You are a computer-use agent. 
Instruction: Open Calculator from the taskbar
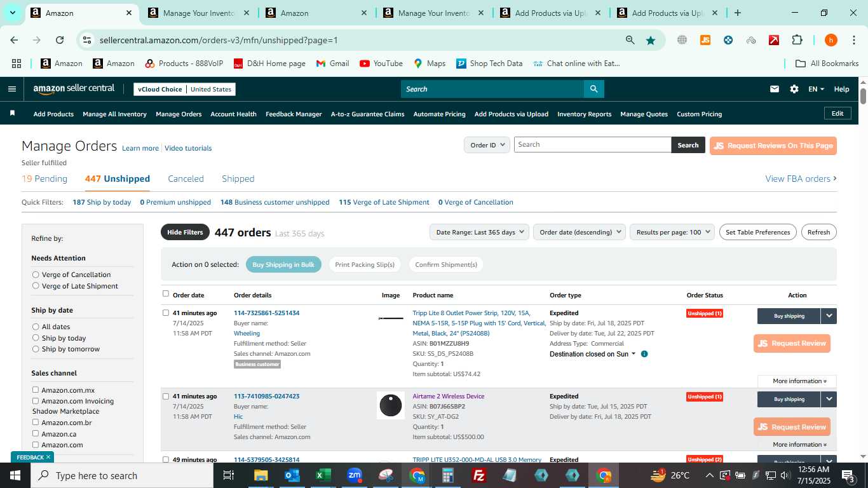(x=448, y=475)
